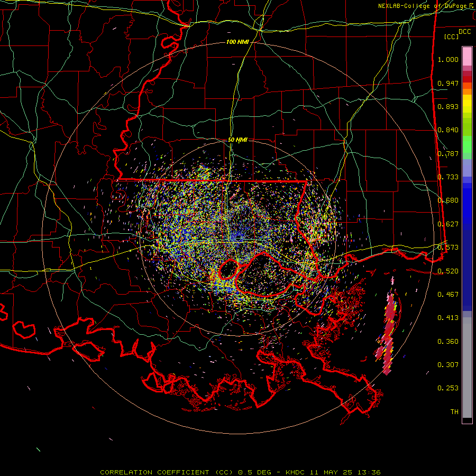Click the 0.627 scale value

coord(448,224)
